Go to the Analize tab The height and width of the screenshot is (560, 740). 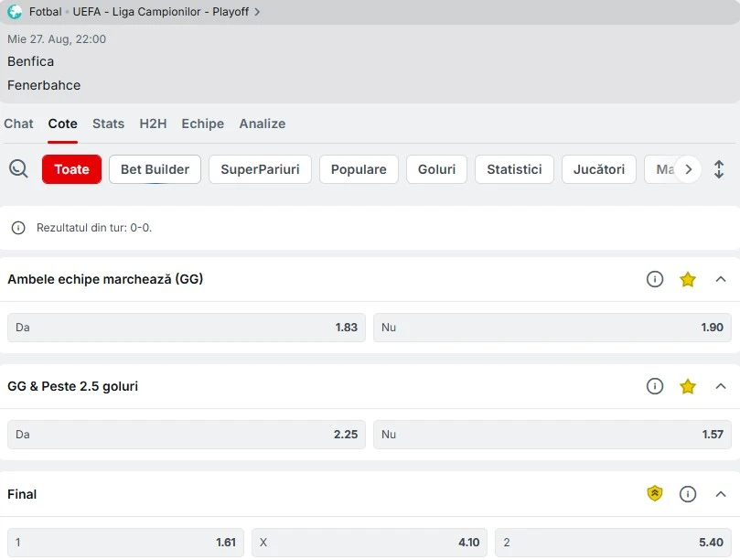pyautogui.click(x=263, y=124)
